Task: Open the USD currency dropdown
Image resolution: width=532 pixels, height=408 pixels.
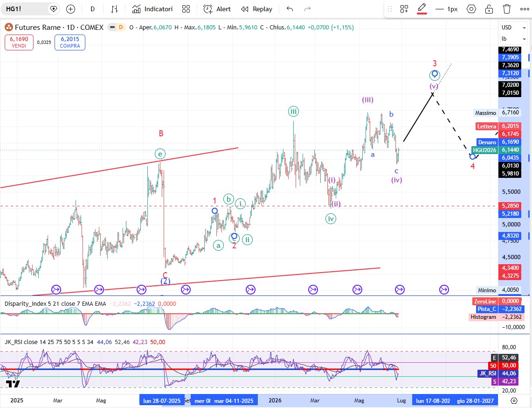Action: [x=514, y=28]
